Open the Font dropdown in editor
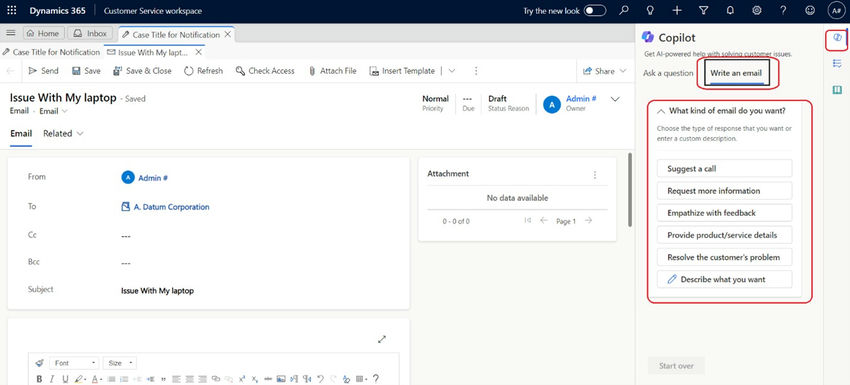Screen dimensions: 850x385 (x=74, y=363)
